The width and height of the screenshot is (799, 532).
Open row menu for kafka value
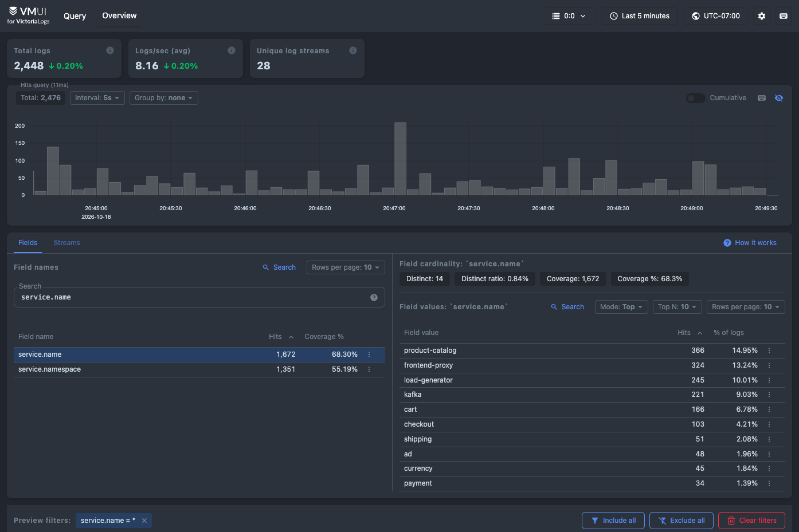click(769, 395)
